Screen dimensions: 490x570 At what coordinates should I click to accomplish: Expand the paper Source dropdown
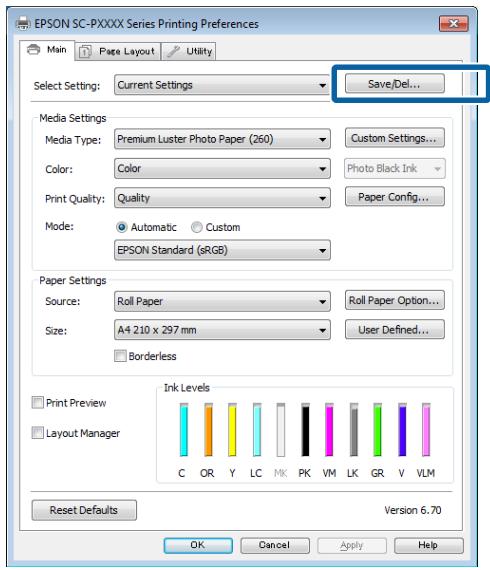click(x=222, y=301)
